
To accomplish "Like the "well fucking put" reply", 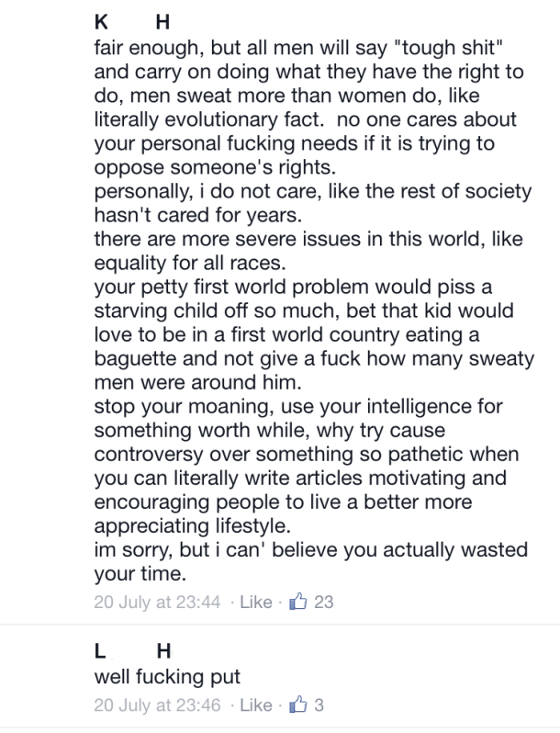I will pos(256,705).
